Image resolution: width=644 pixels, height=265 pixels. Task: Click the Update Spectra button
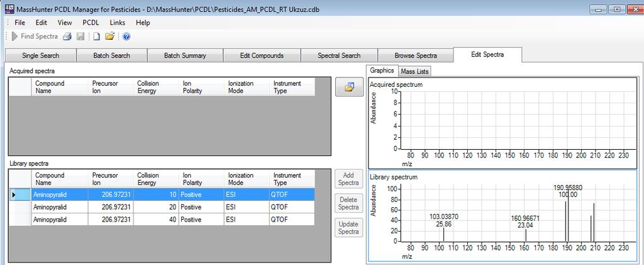coord(348,228)
